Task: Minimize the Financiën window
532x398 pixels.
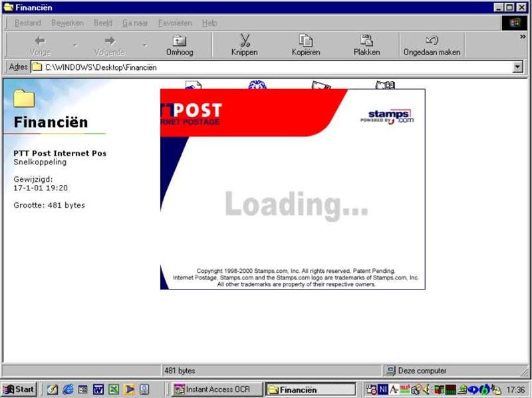Action: coord(498,7)
